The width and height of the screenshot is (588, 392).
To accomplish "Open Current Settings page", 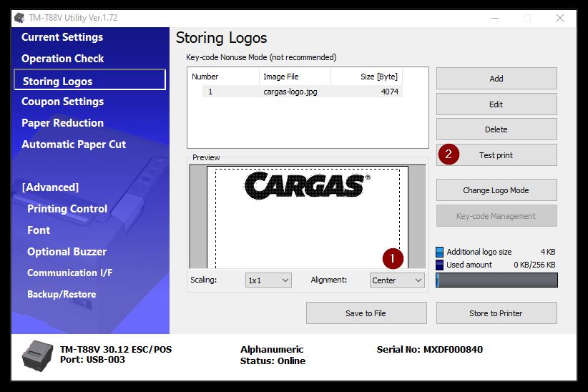I will (x=62, y=37).
